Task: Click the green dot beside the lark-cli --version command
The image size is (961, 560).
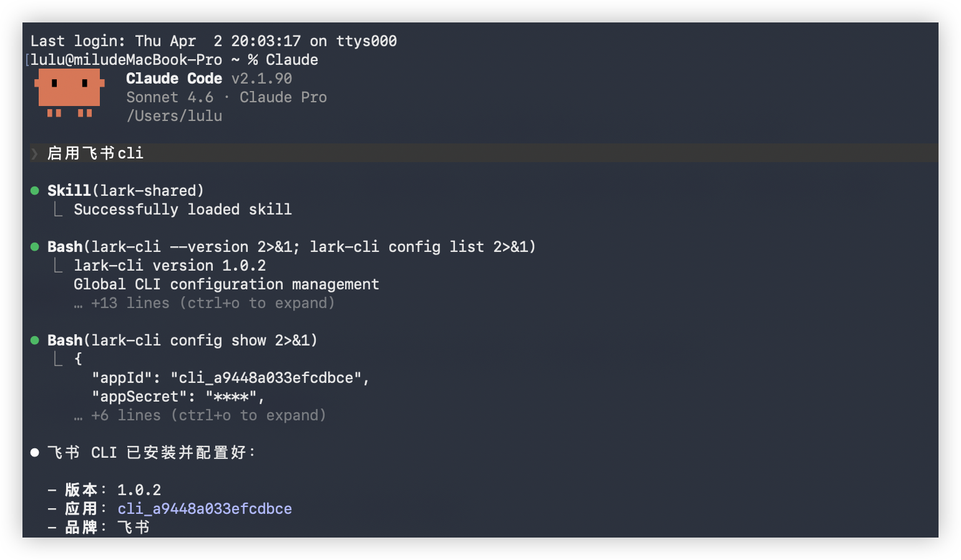Action: pyautogui.click(x=35, y=247)
